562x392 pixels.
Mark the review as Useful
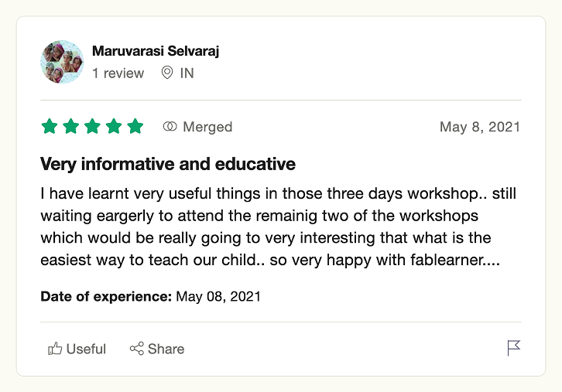(x=77, y=349)
